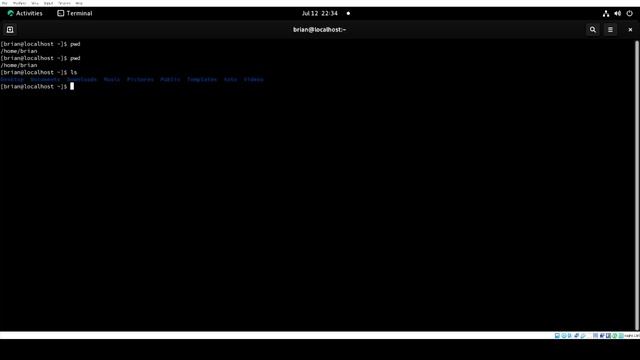
Task: Open the VirtualBox Input menu
Action: coord(49,3)
